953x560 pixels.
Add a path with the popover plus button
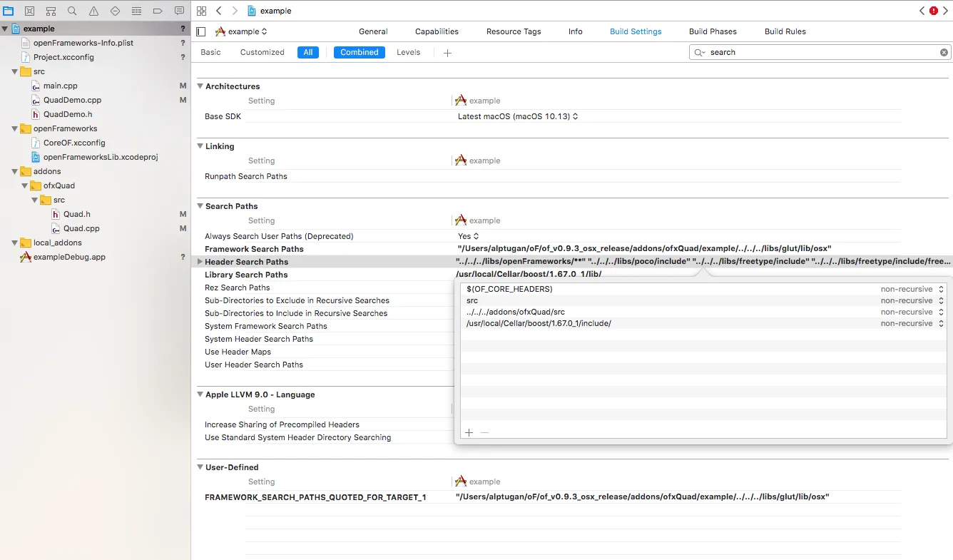pyautogui.click(x=469, y=432)
